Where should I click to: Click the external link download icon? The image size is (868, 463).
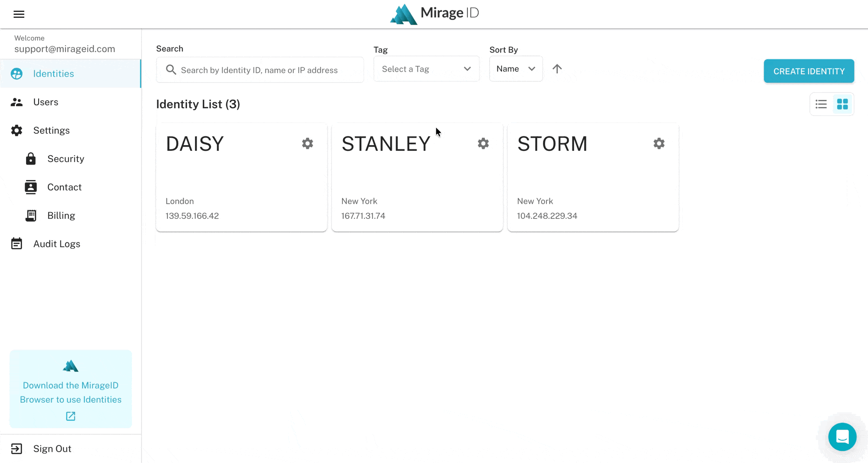(x=71, y=416)
